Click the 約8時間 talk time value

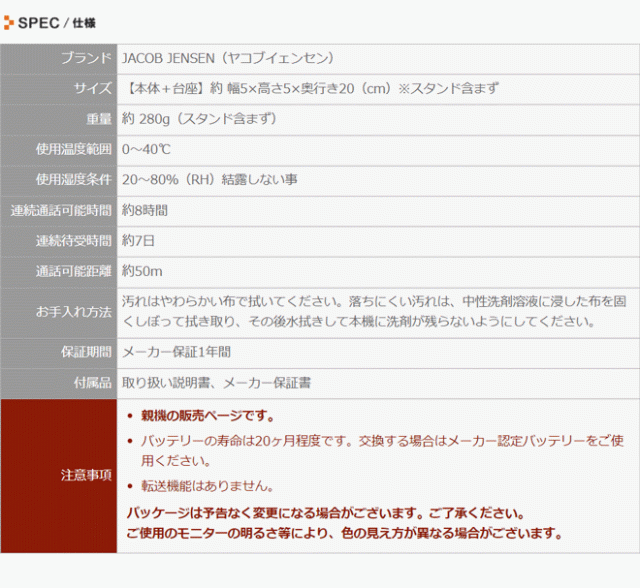[x=145, y=210]
